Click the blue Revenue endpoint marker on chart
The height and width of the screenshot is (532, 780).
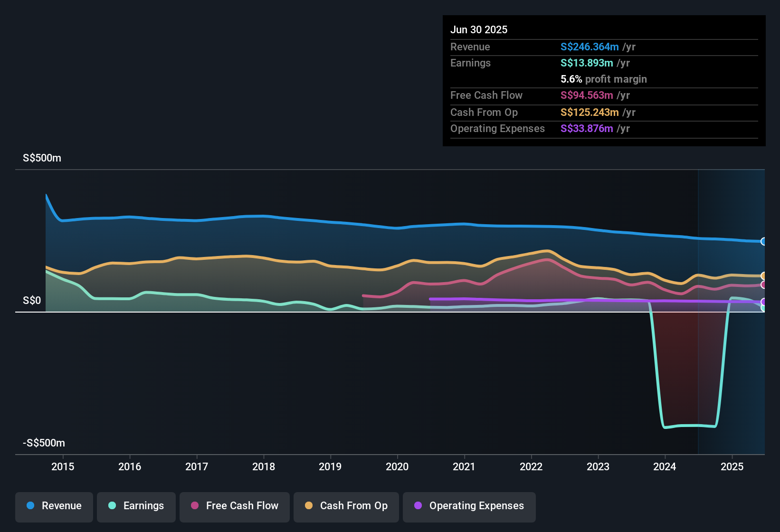click(763, 242)
